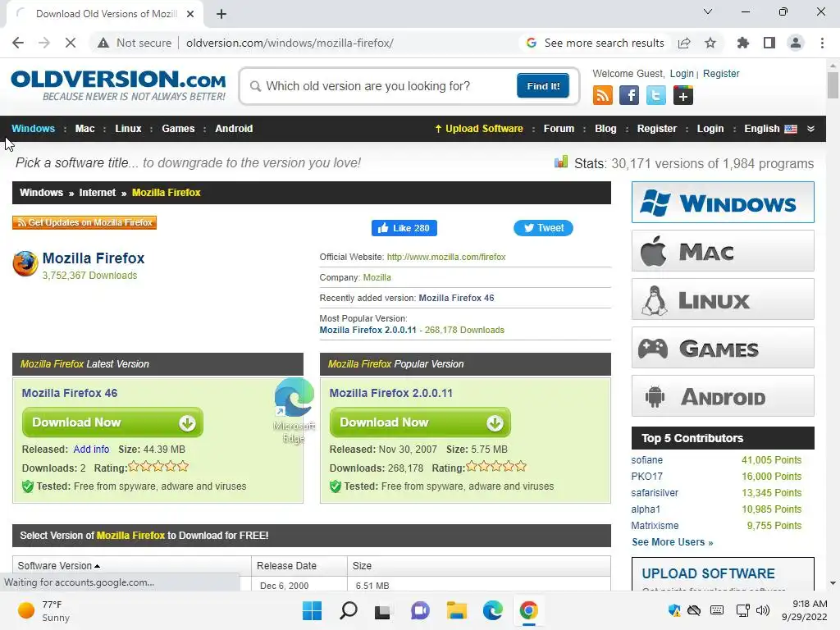Open Chrome tab search dropdown arrow
840x630 pixels.
tap(708, 11)
